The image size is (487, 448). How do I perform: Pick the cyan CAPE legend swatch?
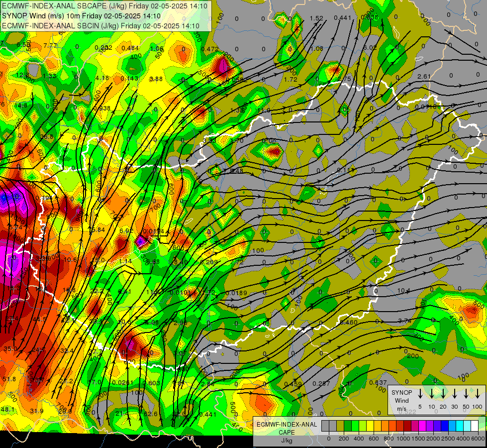tap(460, 426)
